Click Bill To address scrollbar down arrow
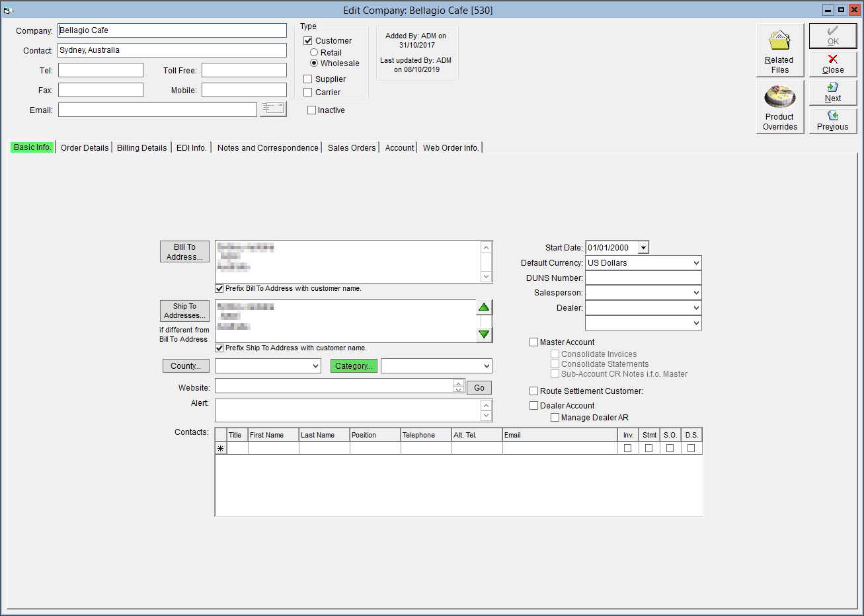 (x=486, y=277)
